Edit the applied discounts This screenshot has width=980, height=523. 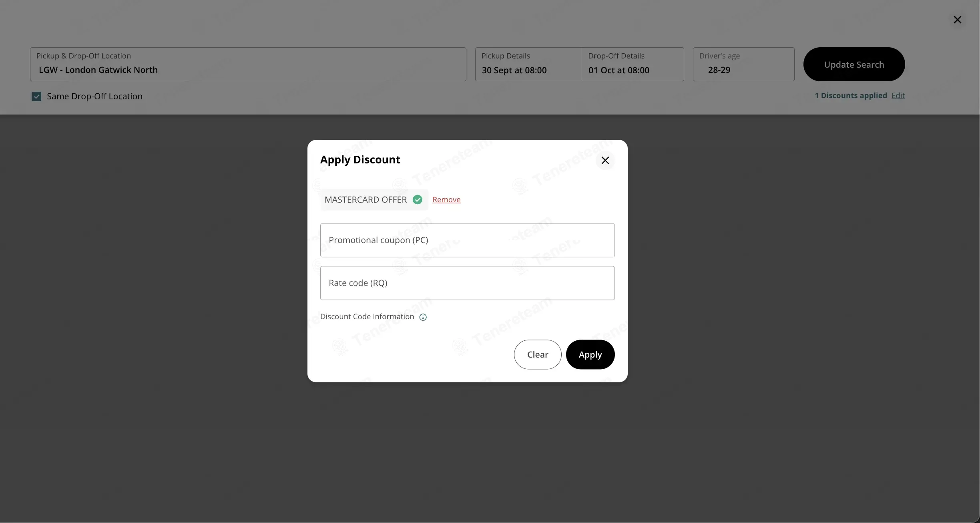(x=898, y=96)
